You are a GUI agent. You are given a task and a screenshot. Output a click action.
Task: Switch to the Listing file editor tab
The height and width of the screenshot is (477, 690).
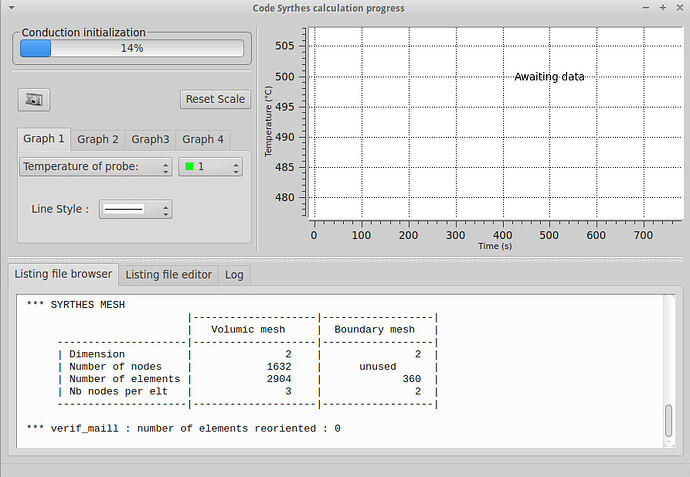tap(169, 275)
